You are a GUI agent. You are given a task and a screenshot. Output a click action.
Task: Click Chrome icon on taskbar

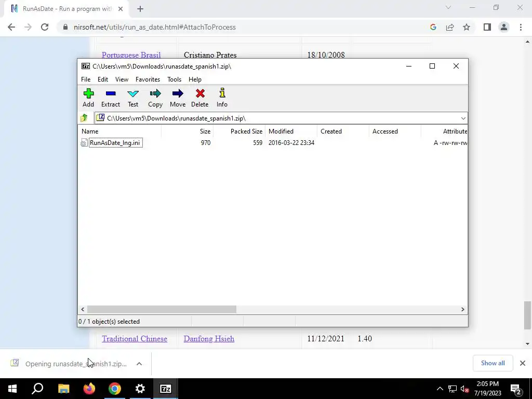115,389
